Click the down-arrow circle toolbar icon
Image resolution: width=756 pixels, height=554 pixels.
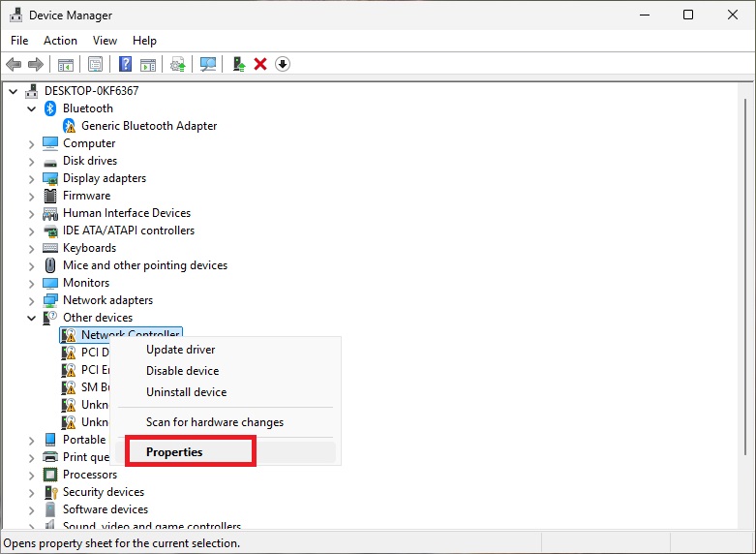tap(283, 64)
